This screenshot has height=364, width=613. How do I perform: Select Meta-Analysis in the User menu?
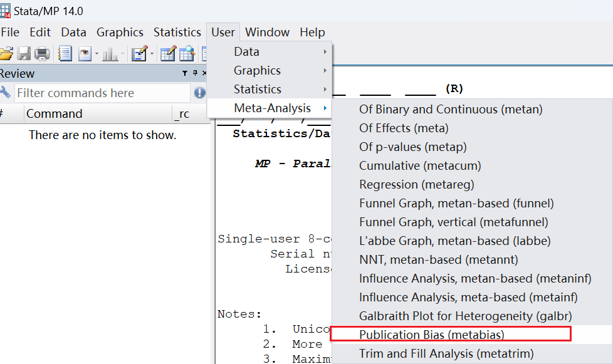pyautogui.click(x=270, y=108)
